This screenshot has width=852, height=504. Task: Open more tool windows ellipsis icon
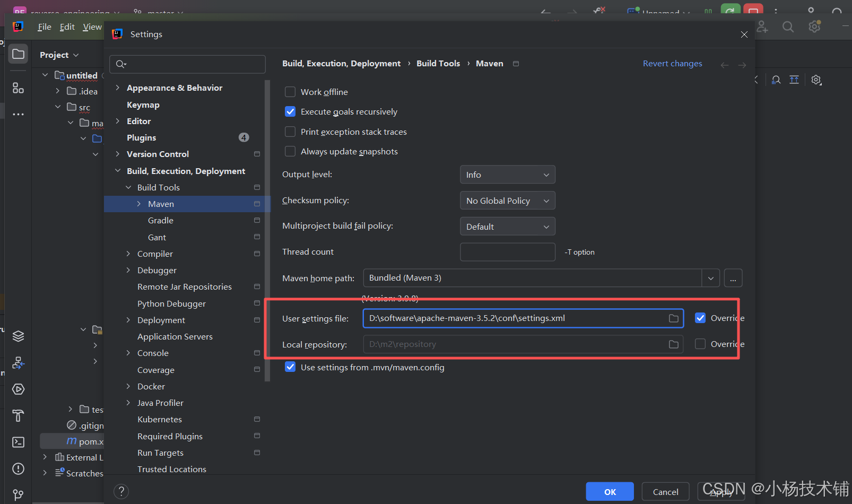click(x=18, y=114)
